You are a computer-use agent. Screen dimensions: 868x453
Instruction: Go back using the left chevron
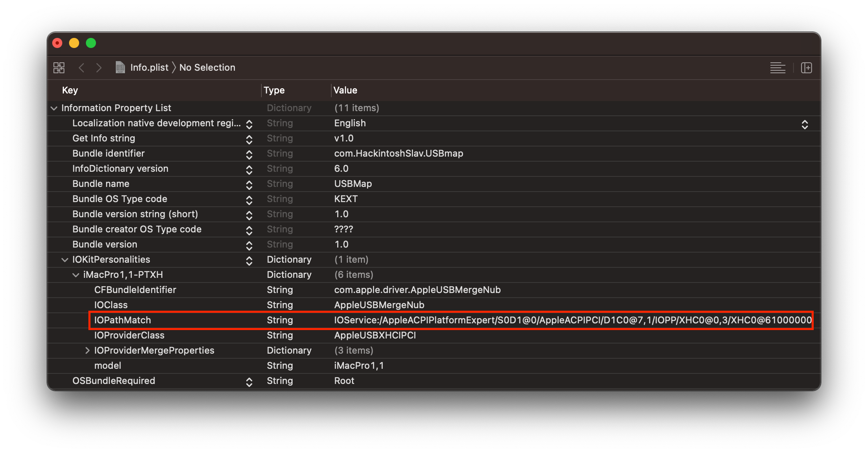pyautogui.click(x=82, y=68)
